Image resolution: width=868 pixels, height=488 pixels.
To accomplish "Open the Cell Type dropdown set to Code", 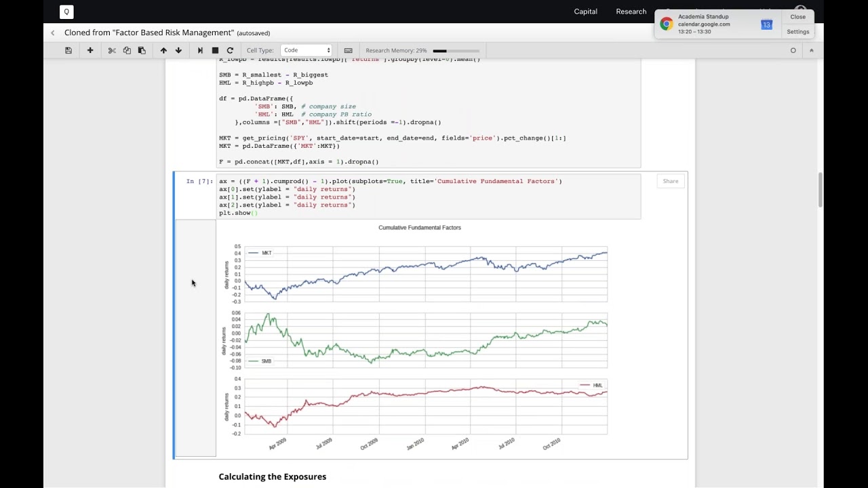I will (x=307, y=50).
